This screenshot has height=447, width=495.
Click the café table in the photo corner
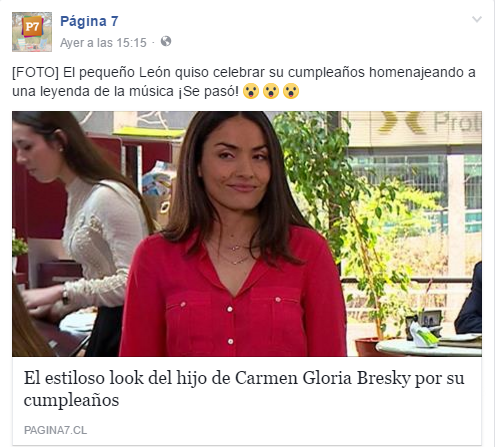coord(429,347)
